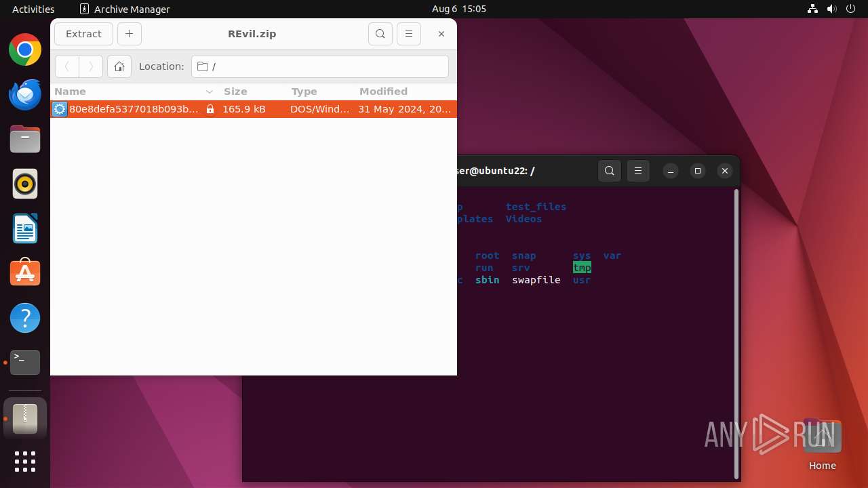Click Videos in the Terminal output
This screenshot has width=868, height=488.
pos(524,219)
